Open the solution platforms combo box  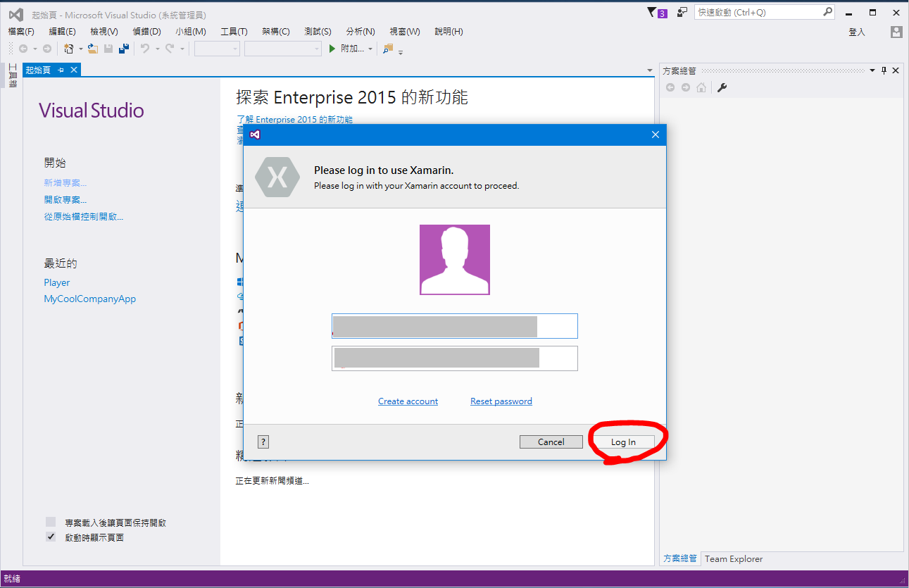click(283, 49)
